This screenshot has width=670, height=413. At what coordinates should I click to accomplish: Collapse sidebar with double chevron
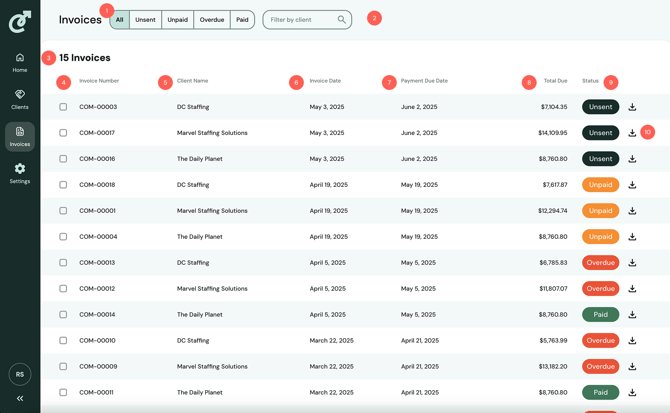(x=20, y=398)
